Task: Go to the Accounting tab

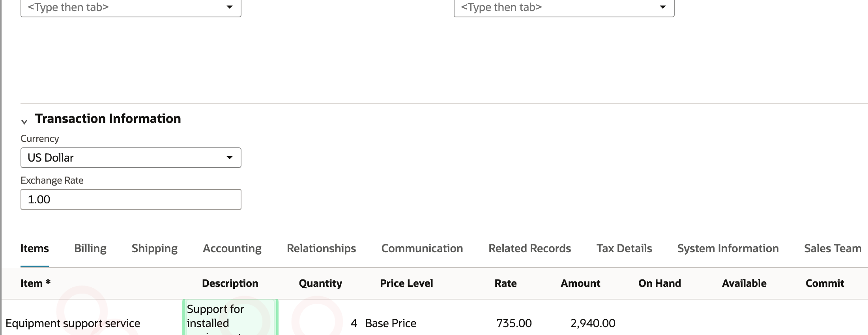Action: [232, 248]
